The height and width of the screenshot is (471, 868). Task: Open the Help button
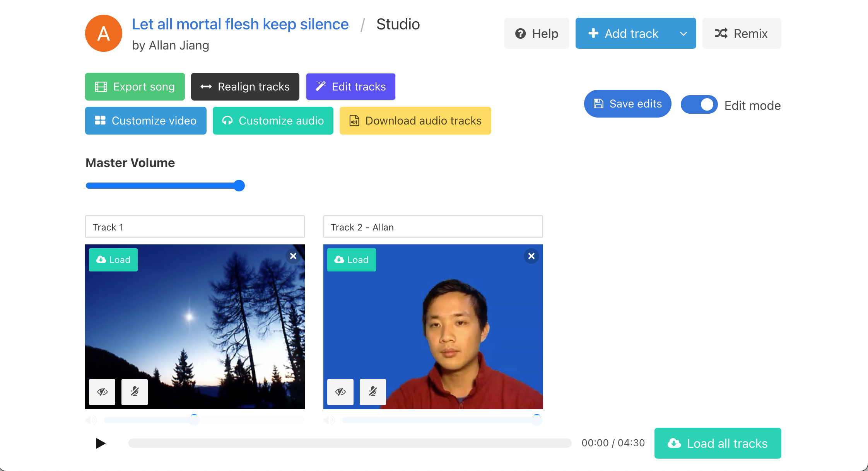point(537,33)
